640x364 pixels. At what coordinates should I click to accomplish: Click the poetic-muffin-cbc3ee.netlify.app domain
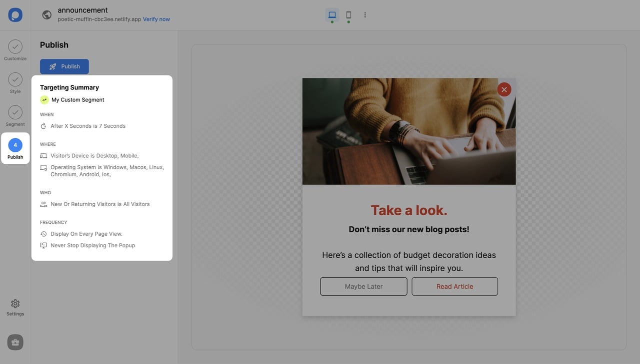[99, 19]
